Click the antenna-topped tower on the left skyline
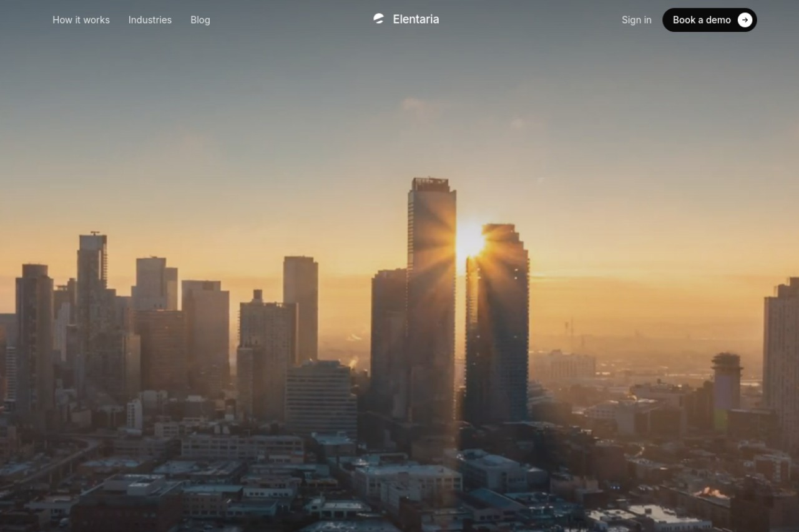799x532 pixels. pyautogui.click(x=92, y=312)
